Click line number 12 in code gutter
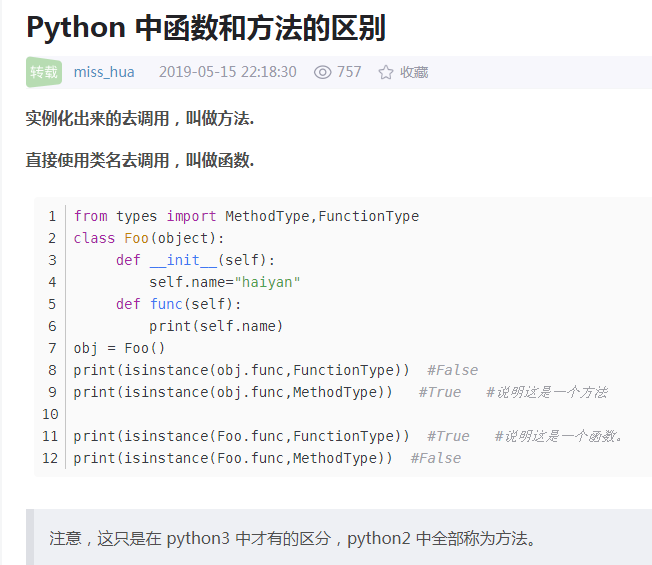 coord(51,458)
